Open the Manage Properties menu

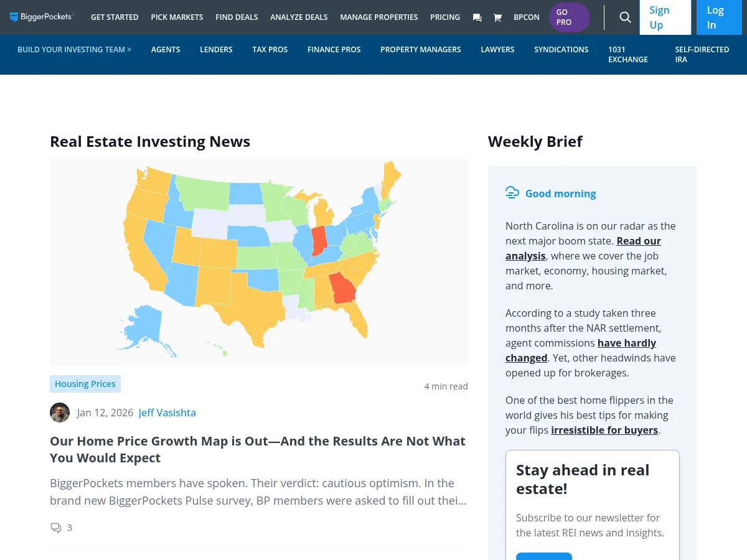pyautogui.click(x=379, y=17)
